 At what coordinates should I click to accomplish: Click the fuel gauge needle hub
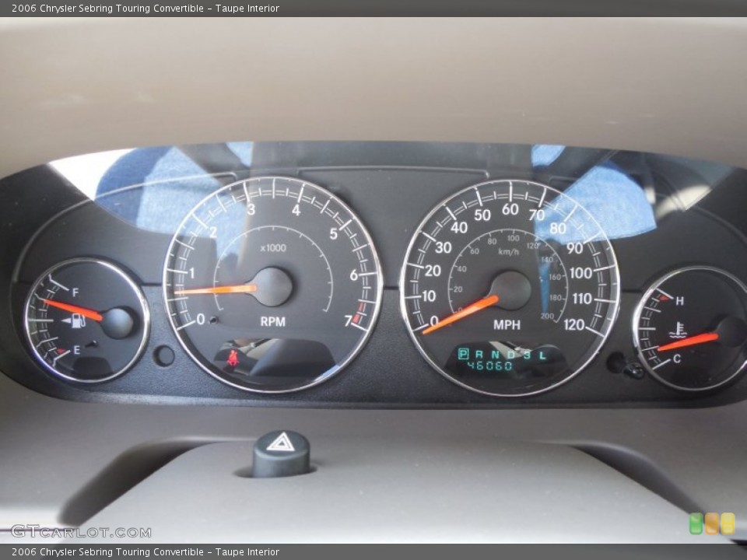pos(117,323)
